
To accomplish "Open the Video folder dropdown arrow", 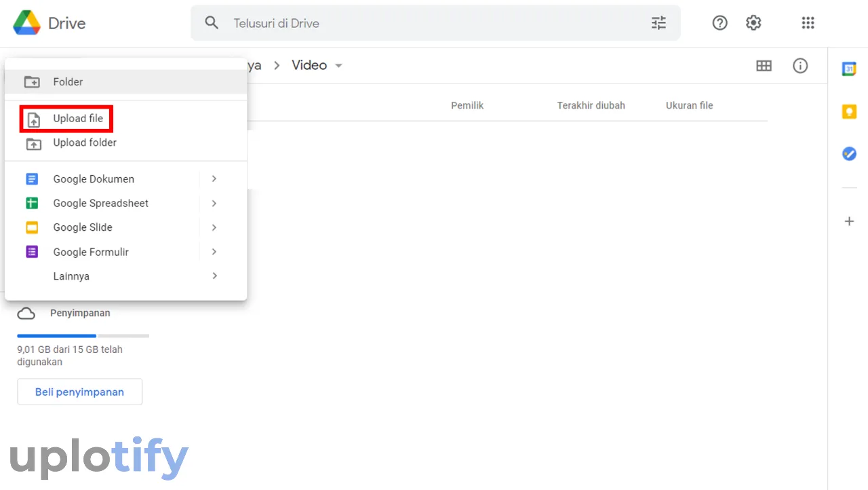I will [x=338, y=66].
